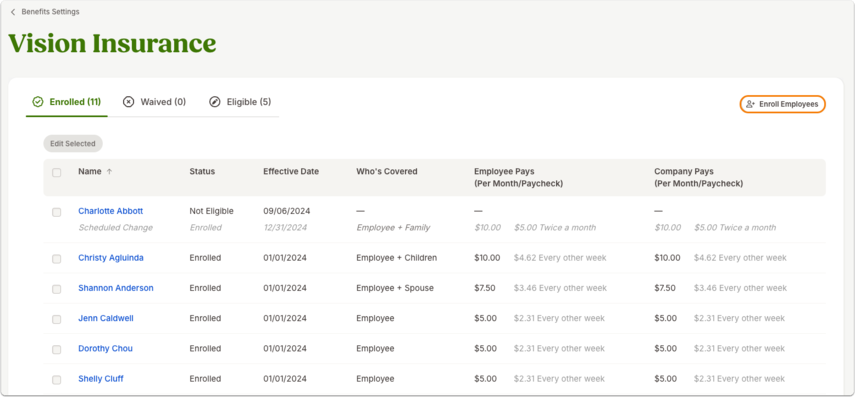This screenshot has width=855, height=397.
Task: Select Christy Agluinda's row checkbox
Action: tap(57, 258)
